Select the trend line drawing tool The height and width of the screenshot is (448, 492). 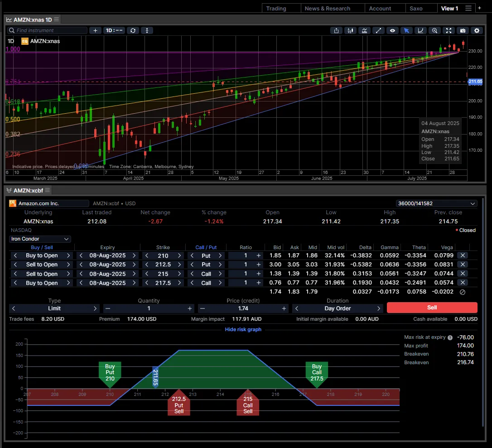378,30
